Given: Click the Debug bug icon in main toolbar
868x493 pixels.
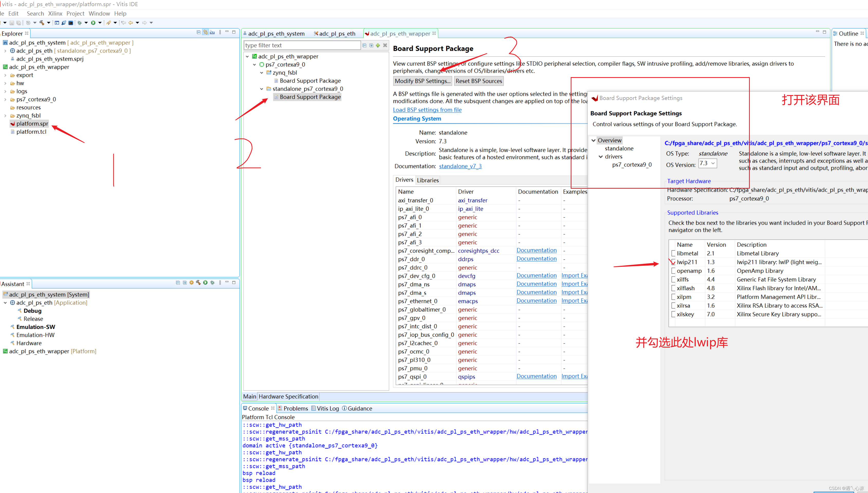Looking at the screenshot, I should coord(79,23).
